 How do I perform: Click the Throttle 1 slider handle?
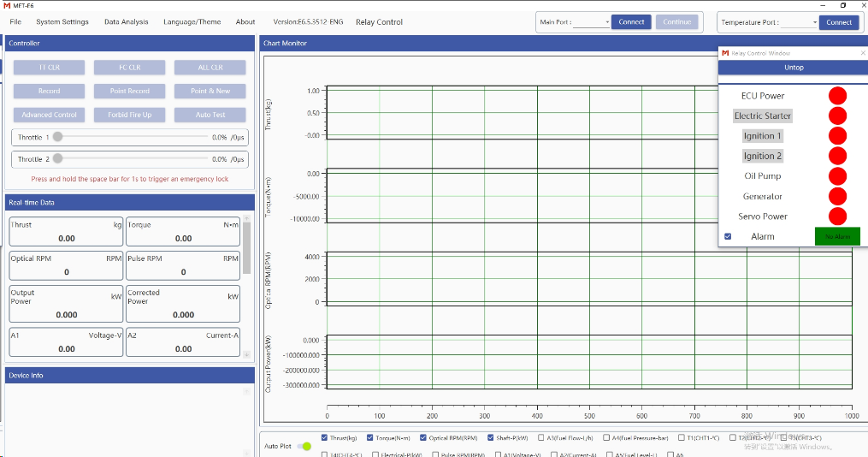pyautogui.click(x=57, y=137)
